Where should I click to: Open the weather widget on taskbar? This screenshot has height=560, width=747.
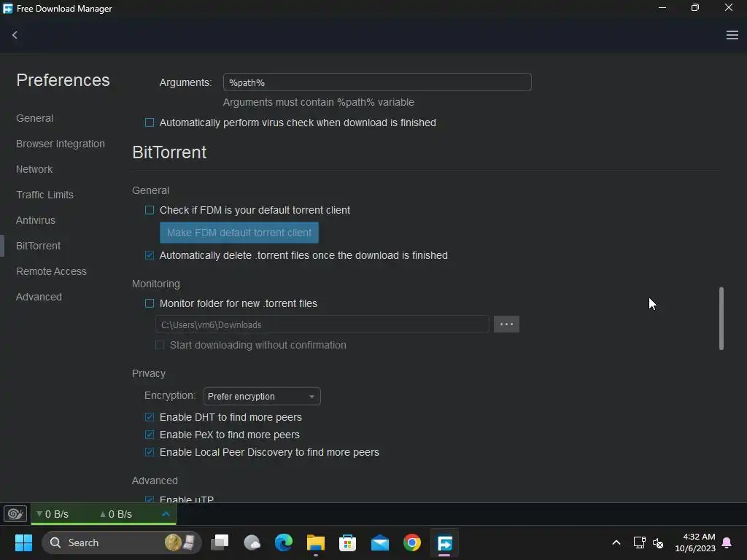252,542
